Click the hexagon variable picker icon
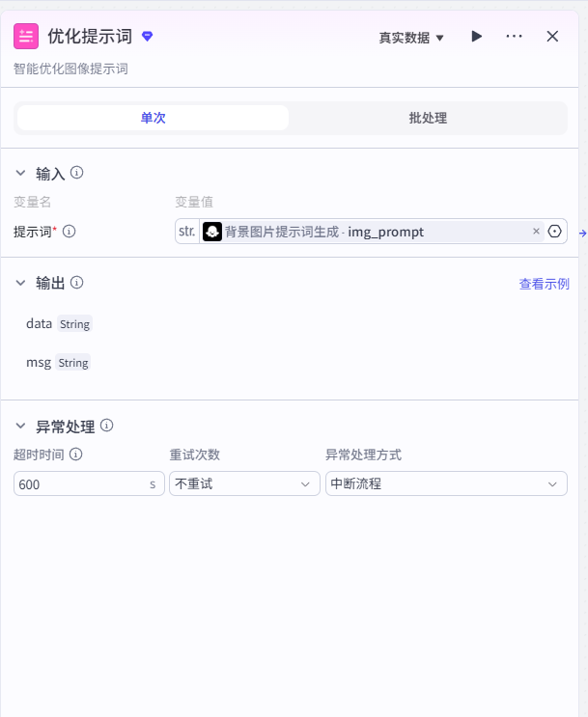 (x=554, y=232)
